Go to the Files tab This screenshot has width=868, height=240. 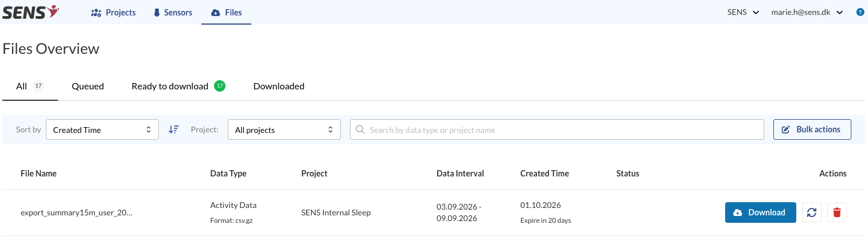[x=226, y=12]
